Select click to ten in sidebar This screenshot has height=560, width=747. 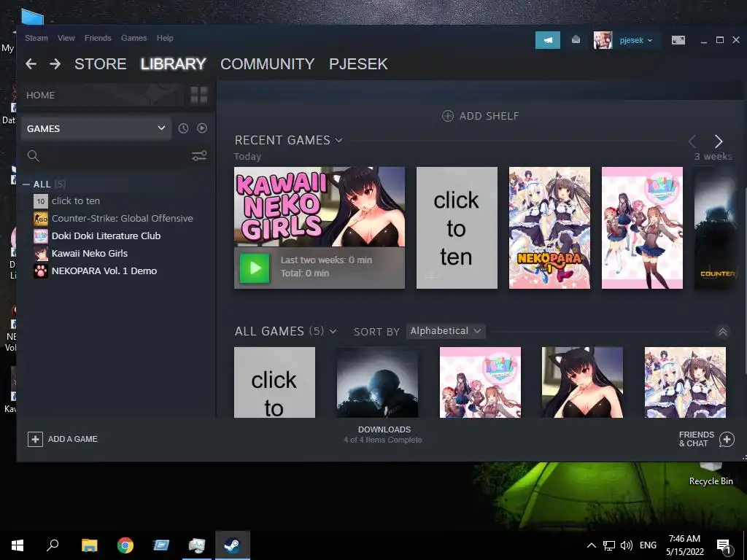click(76, 201)
